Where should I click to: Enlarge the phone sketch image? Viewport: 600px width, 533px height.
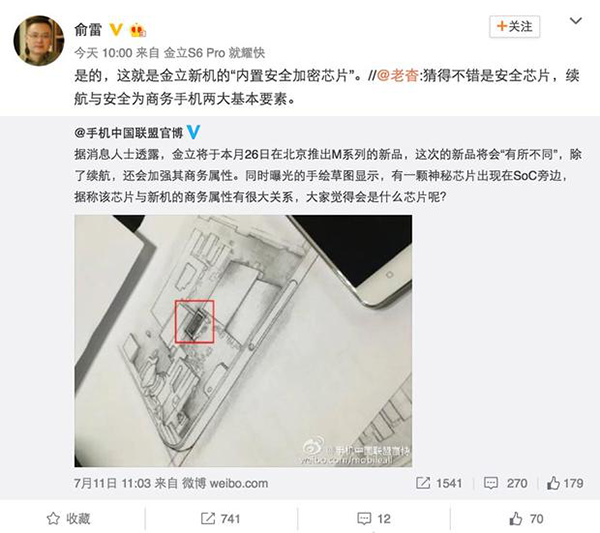[x=243, y=341]
